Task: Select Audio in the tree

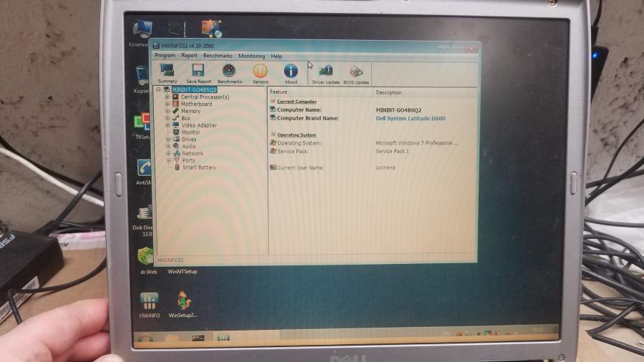Action: [188, 146]
